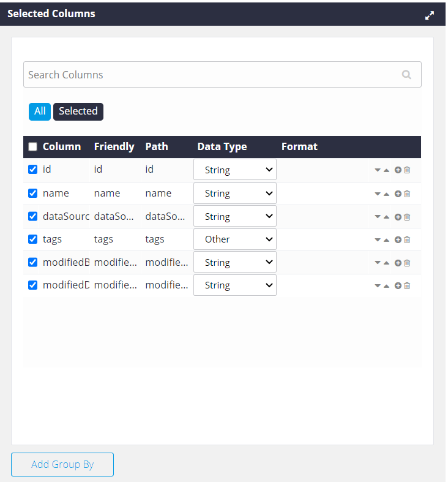The height and width of the screenshot is (482, 448).
Task: Toggle the select-all header checkbox
Action: (x=32, y=146)
